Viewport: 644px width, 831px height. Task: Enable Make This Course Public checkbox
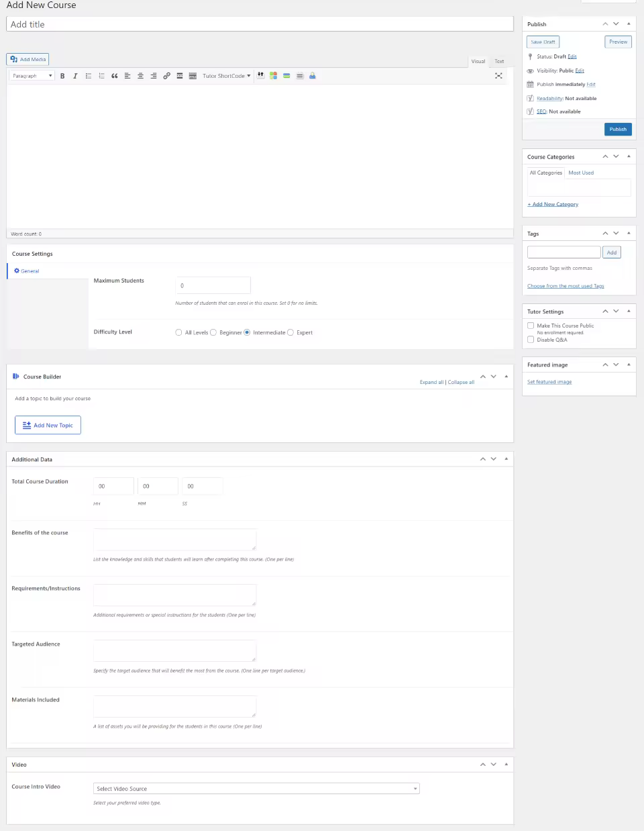click(531, 326)
